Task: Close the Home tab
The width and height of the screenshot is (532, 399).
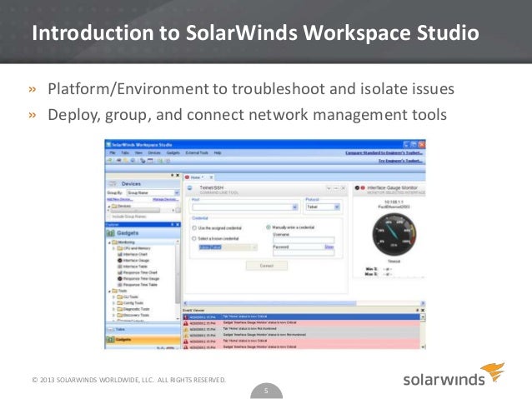Action: pos(211,177)
